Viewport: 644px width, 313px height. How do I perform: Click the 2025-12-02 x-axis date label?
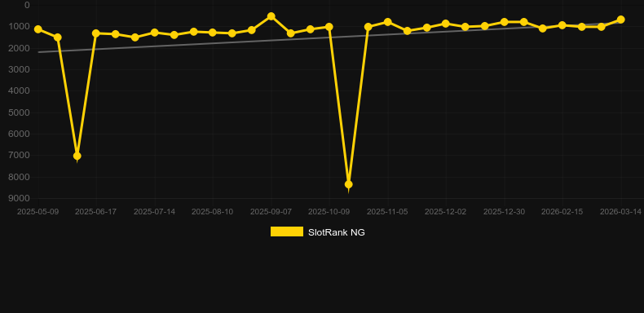click(446, 212)
